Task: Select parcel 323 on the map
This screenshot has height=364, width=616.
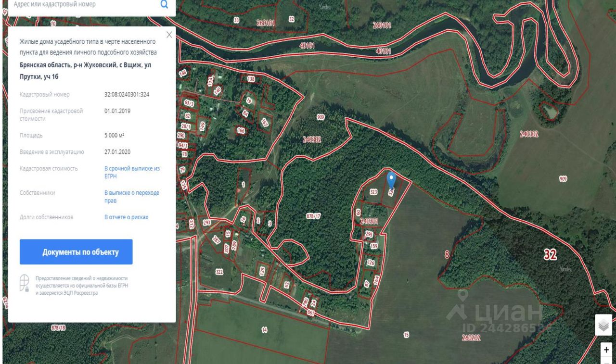Action: click(373, 191)
